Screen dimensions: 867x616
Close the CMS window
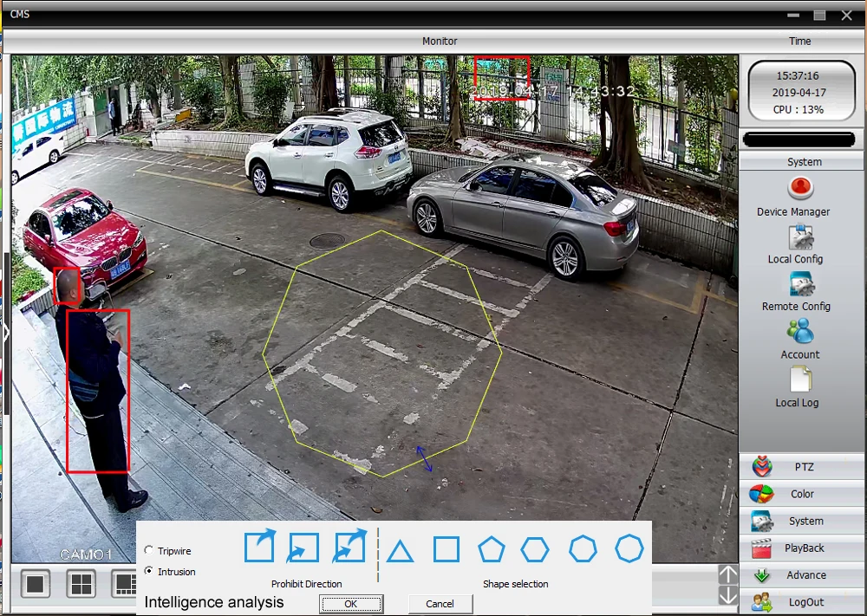pos(846,16)
